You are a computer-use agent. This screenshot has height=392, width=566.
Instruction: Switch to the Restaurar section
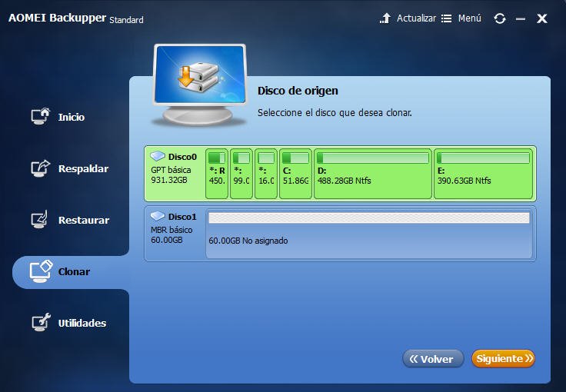tap(84, 221)
